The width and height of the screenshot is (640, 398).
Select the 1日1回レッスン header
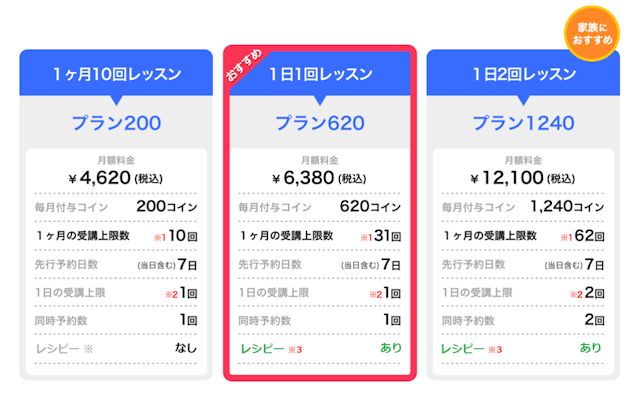(320, 74)
